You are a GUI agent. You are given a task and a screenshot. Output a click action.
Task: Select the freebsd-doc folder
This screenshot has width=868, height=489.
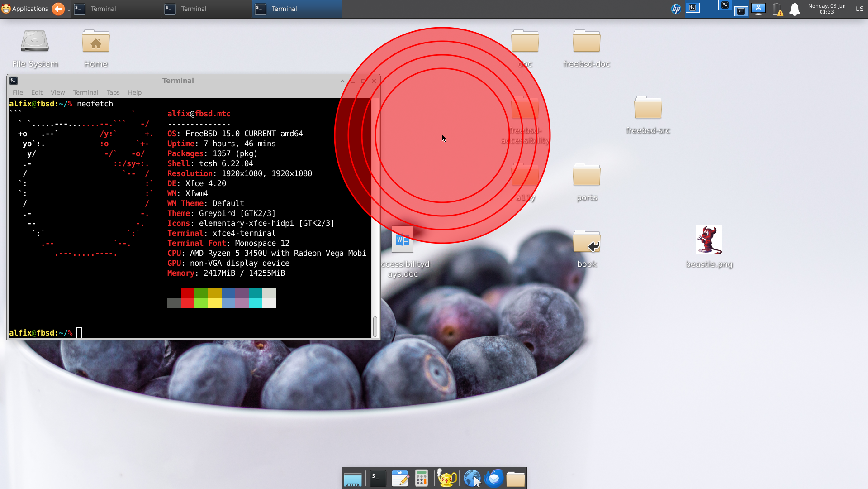586,49
